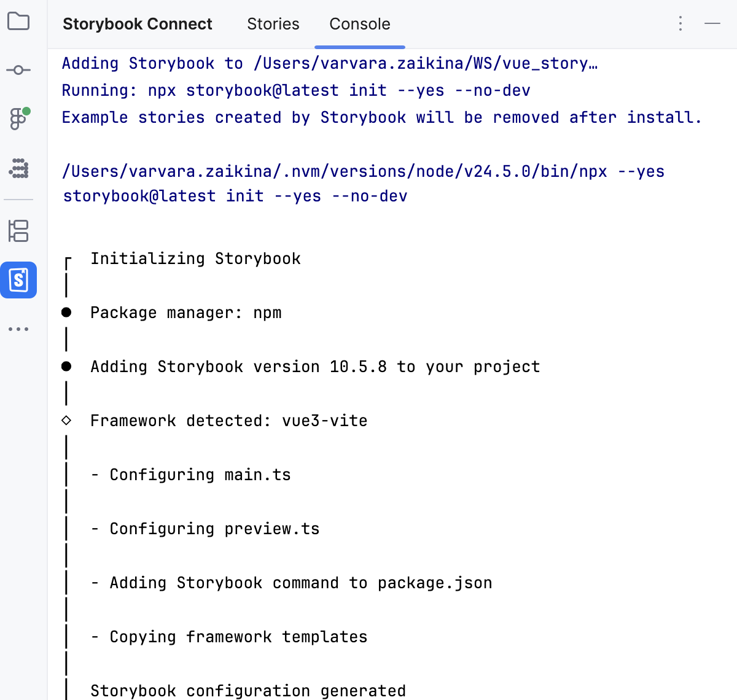Click the 'Example stories created by Storybook' line

pos(381,117)
